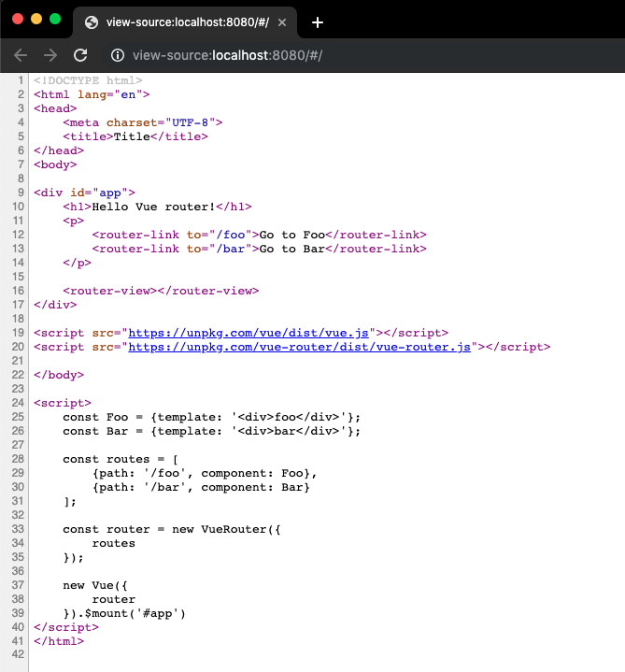Click 'Go to Bar' text on line 13
This screenshot has height=672, width=625.
click(x=292, y=249)
